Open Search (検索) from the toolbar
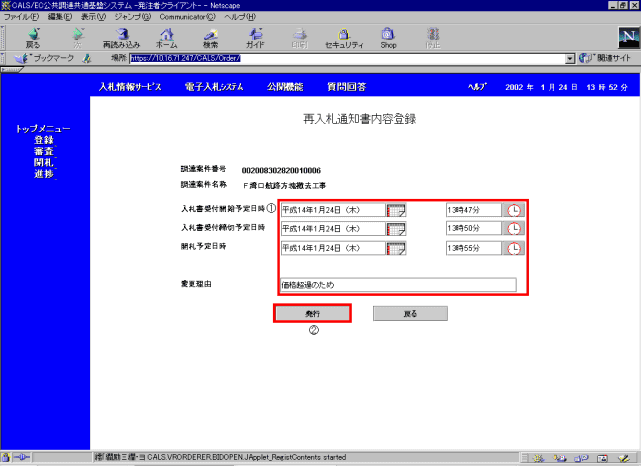The image size is (641, 466). pos(211,38)
